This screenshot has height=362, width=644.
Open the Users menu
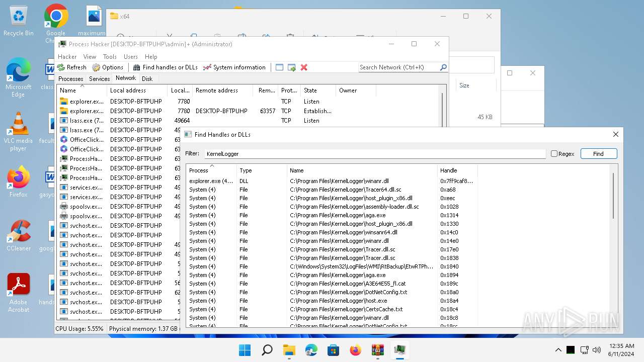pos(131,57)
